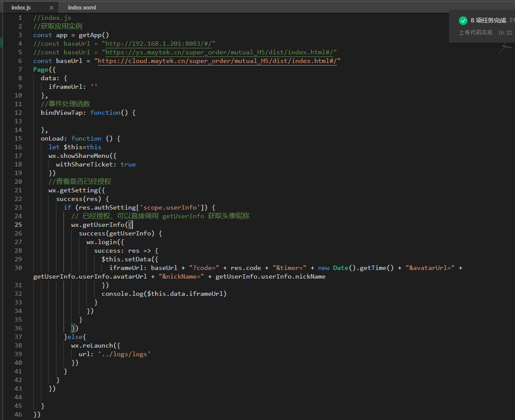The height and width of the screenshot is (420, 515).
Task: Close the index.js tab
Action: (x=52, y=8)
